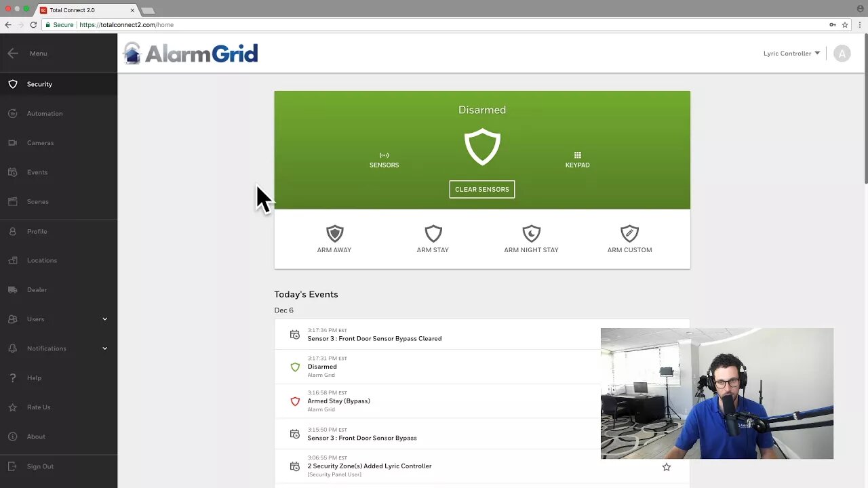
Task: Click the Dealer truck icon in sidebar
Action: click(13, 290)
